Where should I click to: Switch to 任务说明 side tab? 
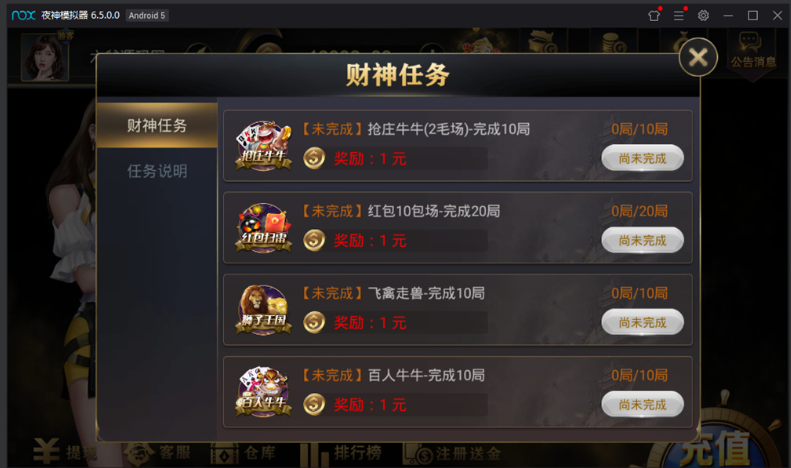pyautogui.click(x=157, y=171)
